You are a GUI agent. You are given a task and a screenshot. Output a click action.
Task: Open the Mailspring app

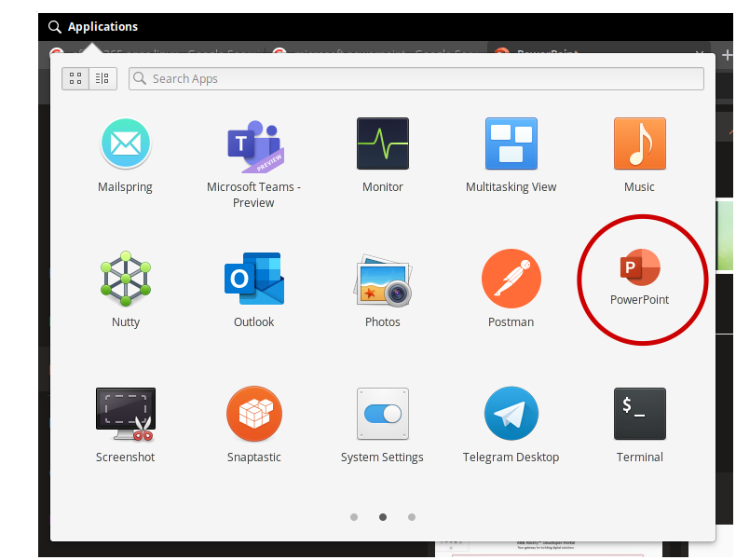(126, 143)
